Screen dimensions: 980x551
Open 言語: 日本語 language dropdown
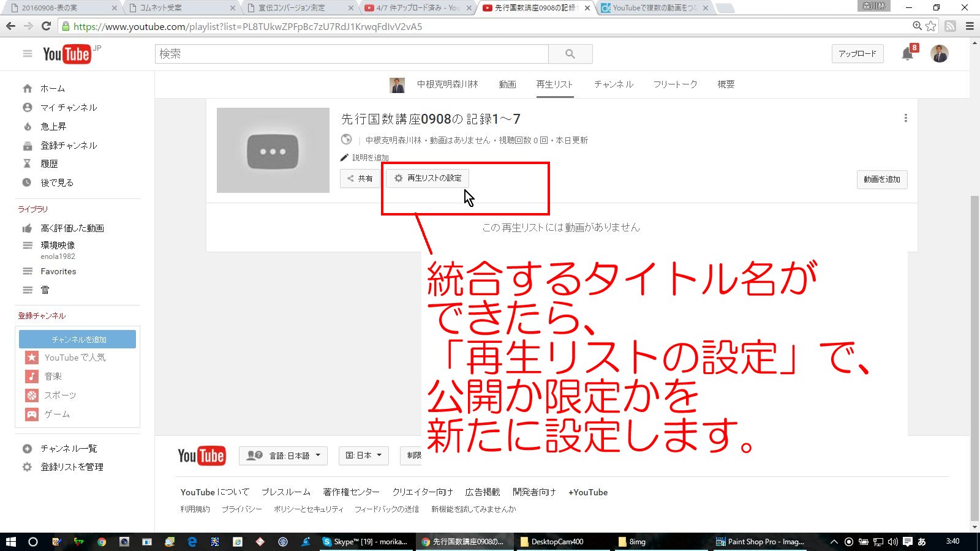[284, 455]
